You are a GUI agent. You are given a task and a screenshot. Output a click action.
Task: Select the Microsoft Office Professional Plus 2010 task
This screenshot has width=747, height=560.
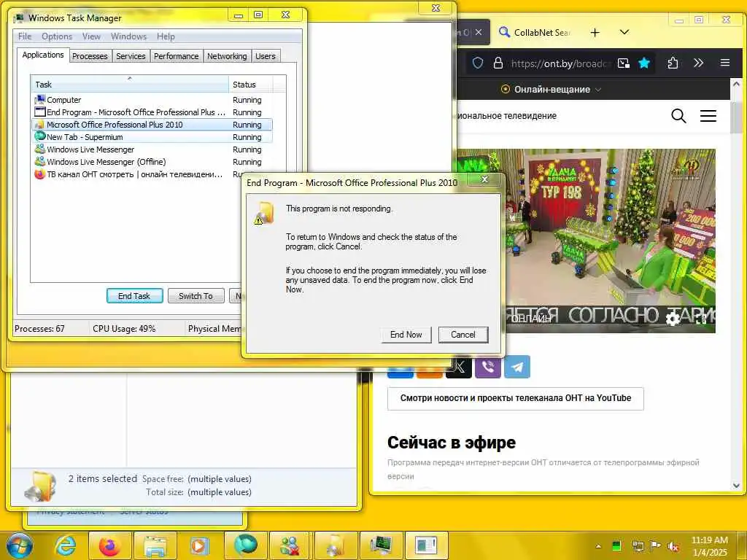[152, 125]
